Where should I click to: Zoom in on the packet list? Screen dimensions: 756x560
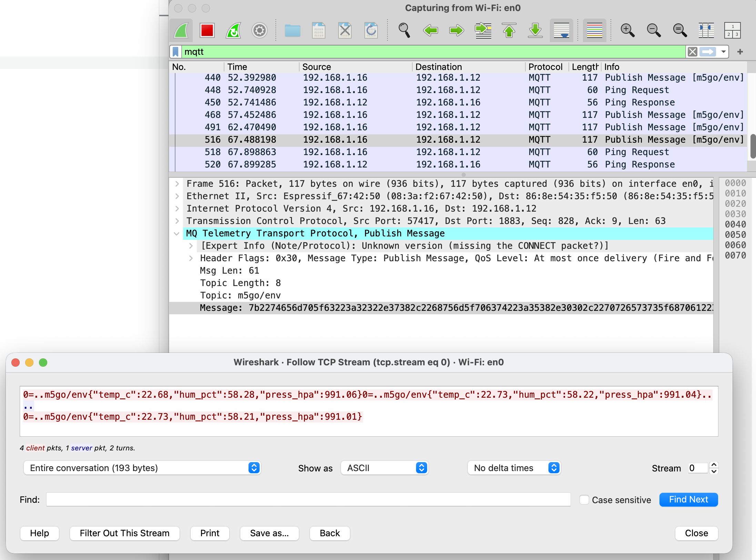(627, 30)
